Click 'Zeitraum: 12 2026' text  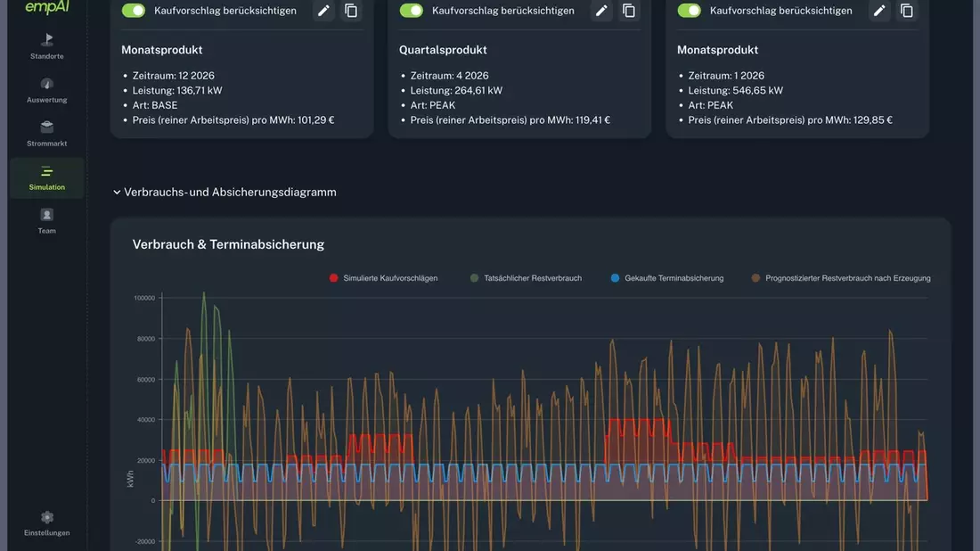pyautogui.click(x=173, y=76)
